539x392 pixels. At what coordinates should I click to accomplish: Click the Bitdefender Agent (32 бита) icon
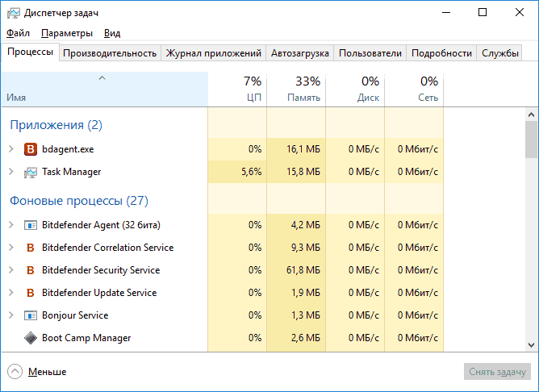coord(30,225)
